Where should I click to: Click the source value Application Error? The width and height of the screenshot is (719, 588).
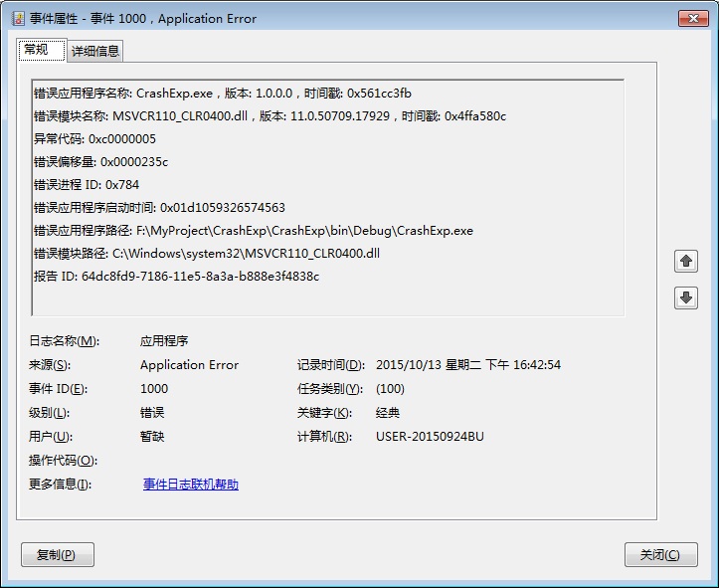click(189, 365)
